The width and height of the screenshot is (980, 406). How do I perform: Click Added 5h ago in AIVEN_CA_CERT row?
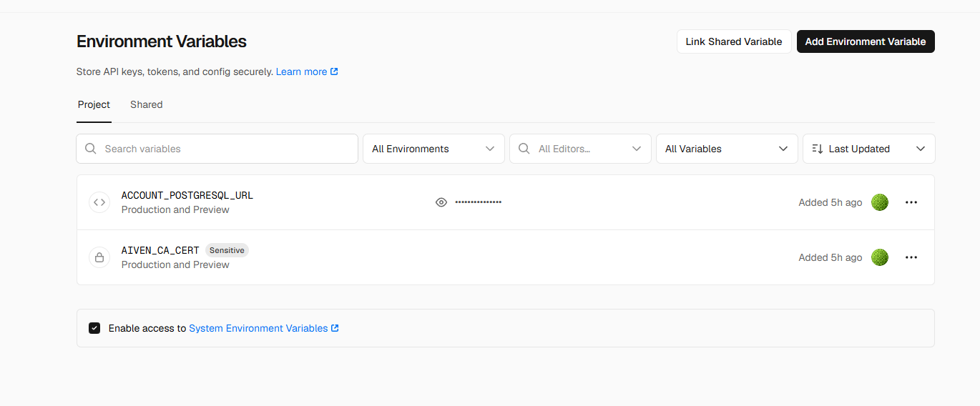830,257
